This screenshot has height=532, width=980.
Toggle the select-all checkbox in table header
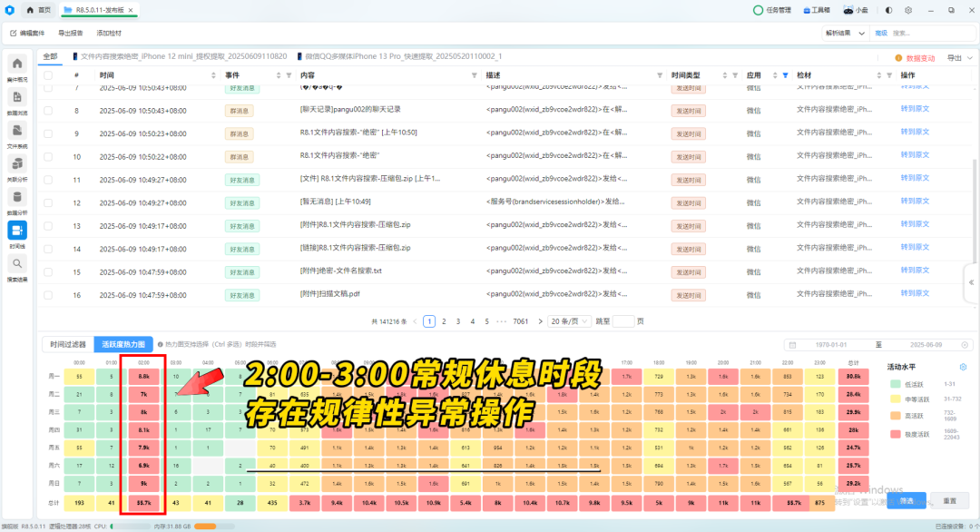pos(48,75)
